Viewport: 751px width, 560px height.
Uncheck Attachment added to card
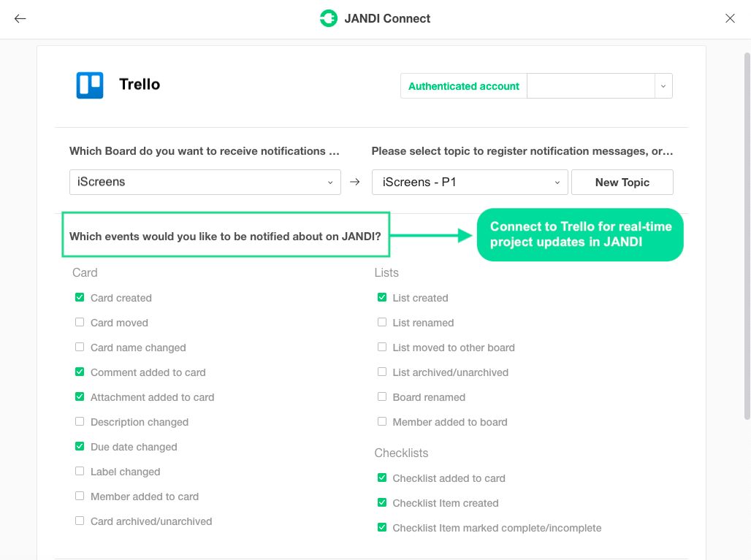80,396
